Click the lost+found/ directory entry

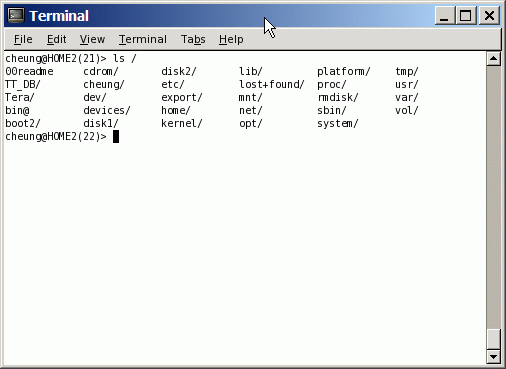tap(272, 84)
